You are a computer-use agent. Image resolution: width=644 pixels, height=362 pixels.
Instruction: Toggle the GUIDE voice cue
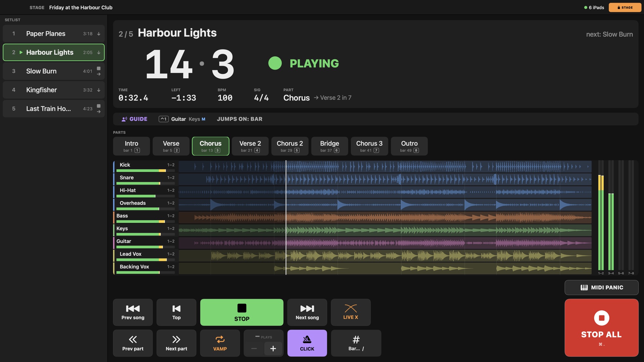click(x=134, y=119)
